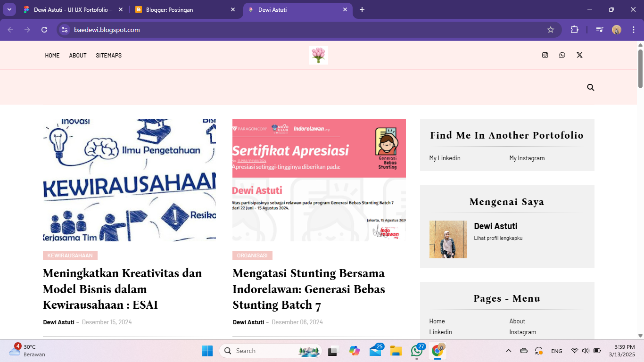Screen dimensions: 644x362
Task: Open the Chrome profile avatar
Action: pos(617,30)
